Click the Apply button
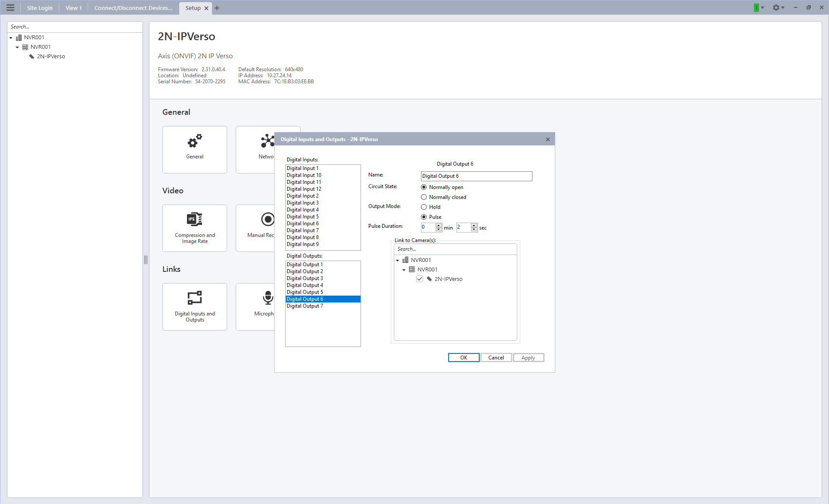Viewport: 829px width, 504px height. (528, 358)
